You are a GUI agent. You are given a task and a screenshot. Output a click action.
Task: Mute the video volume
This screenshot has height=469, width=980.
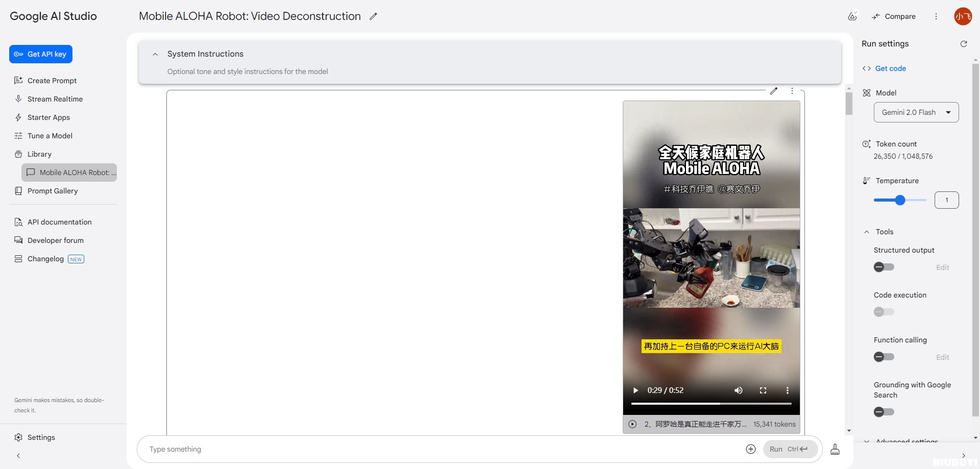click(x=739, y=390)
